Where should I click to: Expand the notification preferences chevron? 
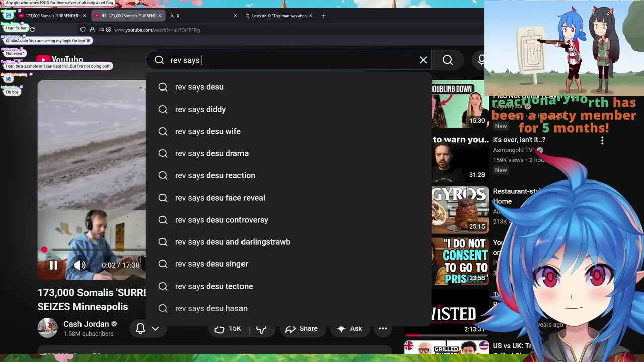click(x=155, y=329)
